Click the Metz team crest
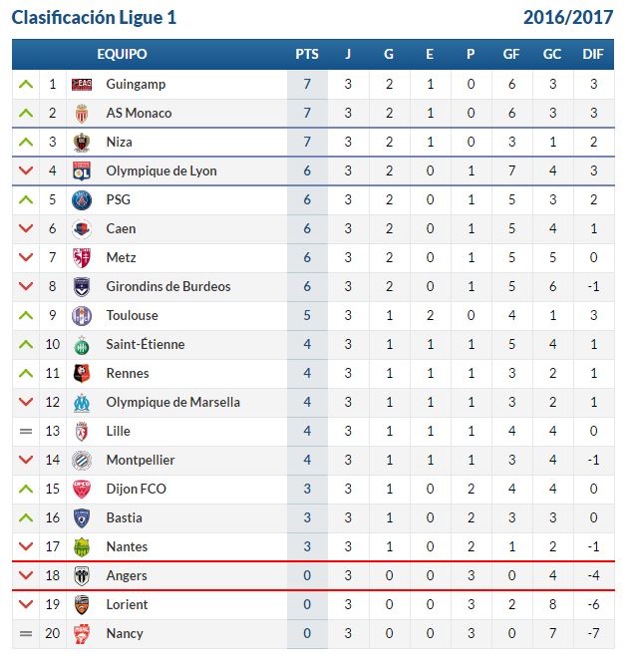Viewport: 632px width, 672px height. (x=82, y=258)
